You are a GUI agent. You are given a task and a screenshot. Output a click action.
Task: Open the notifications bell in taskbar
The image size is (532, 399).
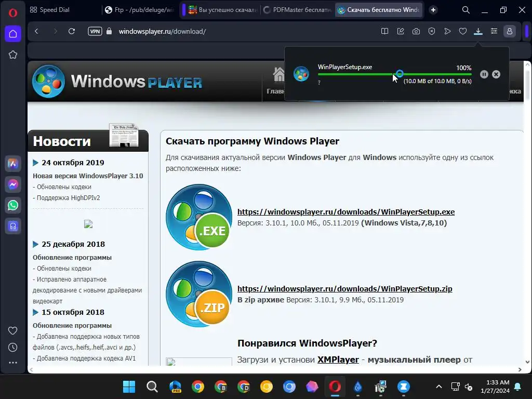(518, 387)
